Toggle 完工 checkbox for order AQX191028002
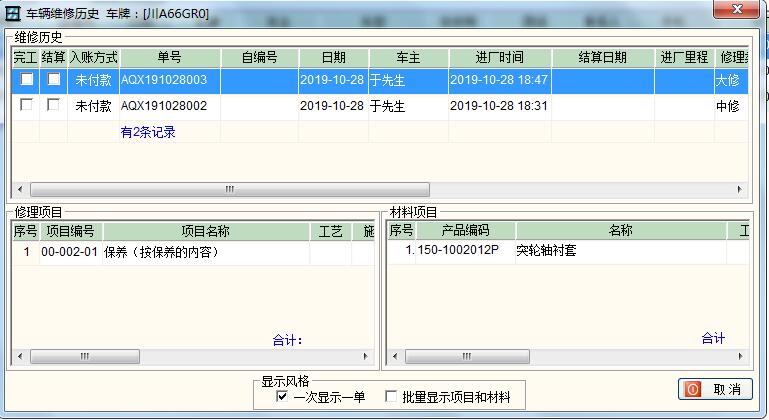Image resolution: width=769 pixels, height=420 pixels. tap(27, 105)
